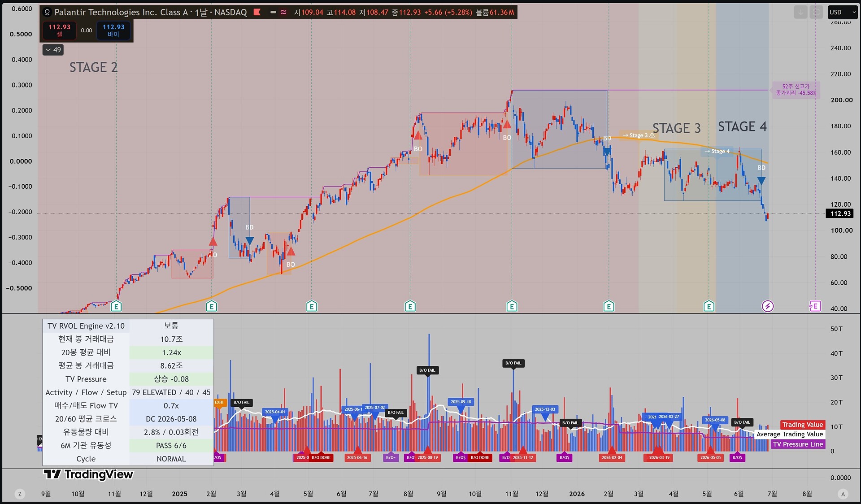The width and height of the screenshot is (861, 504).
Task: Click the DC 2026-05-08 cross value
Action: (171, 419)
